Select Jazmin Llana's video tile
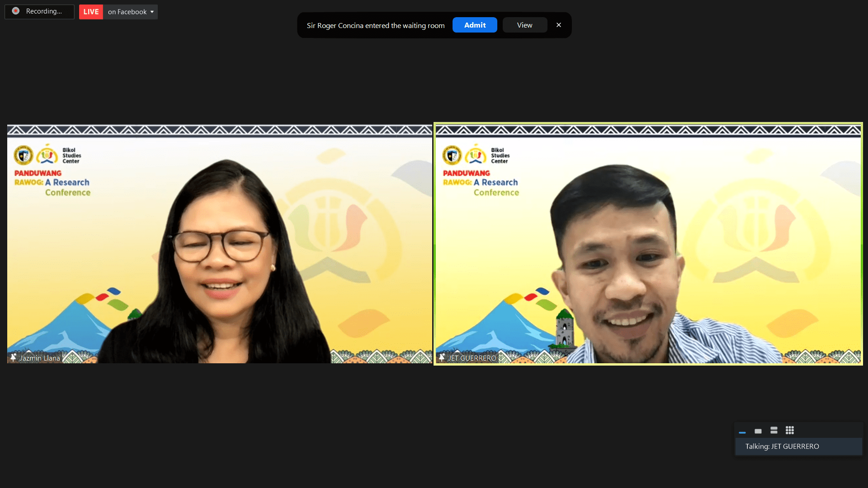This screenshot has height=488, width=868. pyautogui.click(x=220, y=244)
